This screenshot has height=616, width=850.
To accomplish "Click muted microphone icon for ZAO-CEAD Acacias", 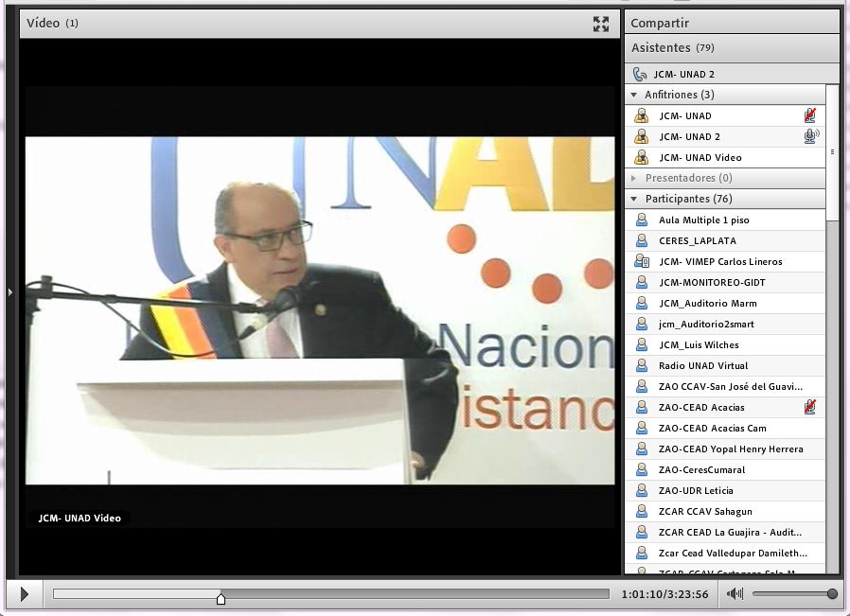I will [810, 407].
